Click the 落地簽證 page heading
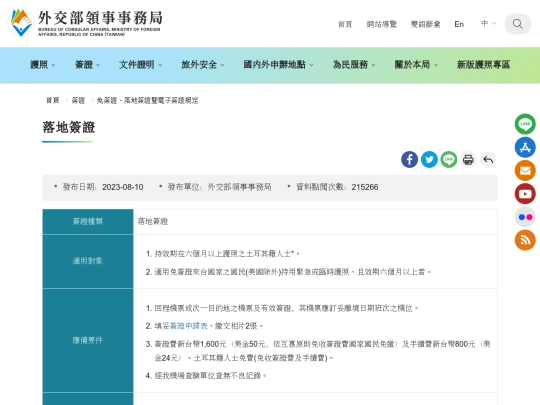Image resolution: width=540 pixels, height=405 pixels. coord(69,127)
